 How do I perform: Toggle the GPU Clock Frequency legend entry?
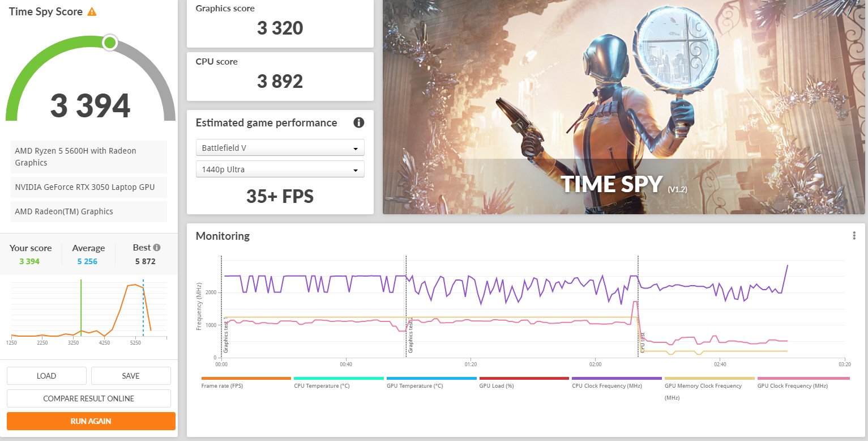[x=803, y=383]
